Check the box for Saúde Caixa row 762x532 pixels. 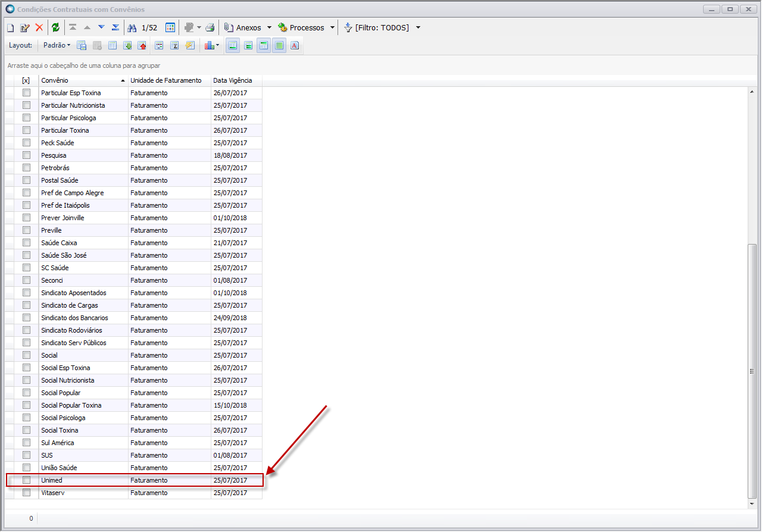pyautogui.click(x=26, y=243)
